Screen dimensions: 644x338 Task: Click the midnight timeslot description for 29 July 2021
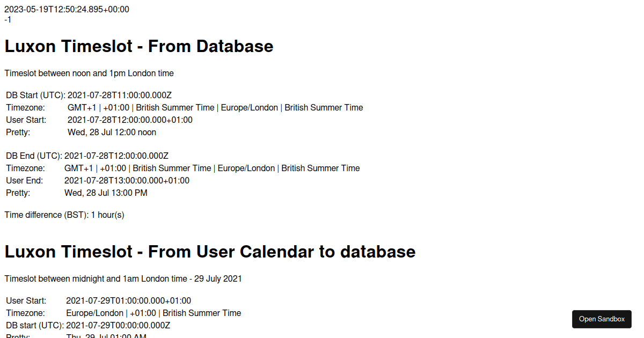pyautogui.click(x=123, y=278)
